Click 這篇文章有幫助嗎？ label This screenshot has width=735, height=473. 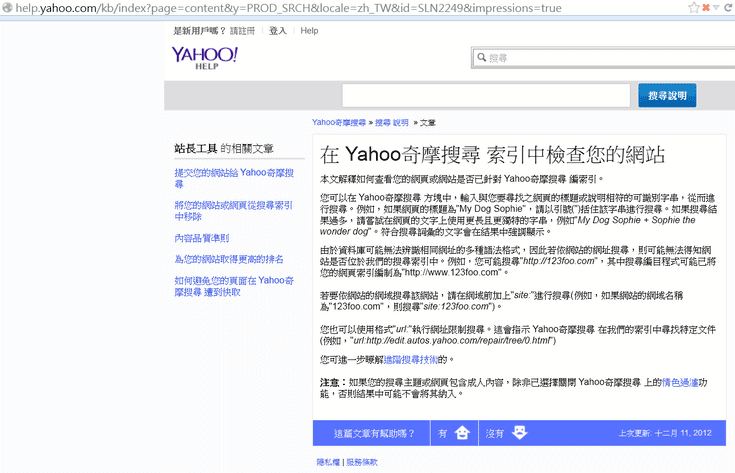375,434
